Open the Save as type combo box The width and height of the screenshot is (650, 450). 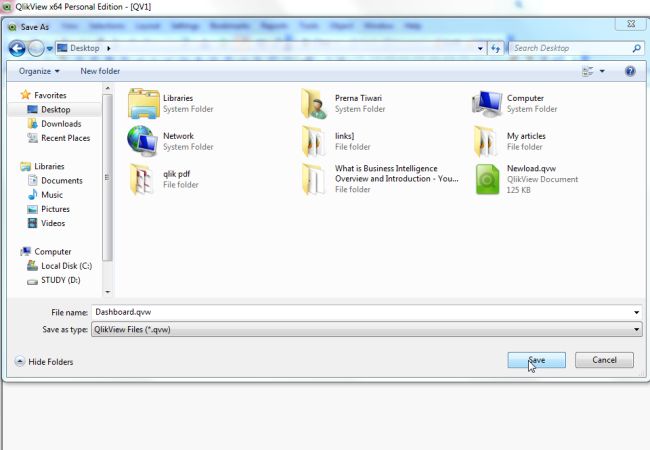[x=366, y=329]
